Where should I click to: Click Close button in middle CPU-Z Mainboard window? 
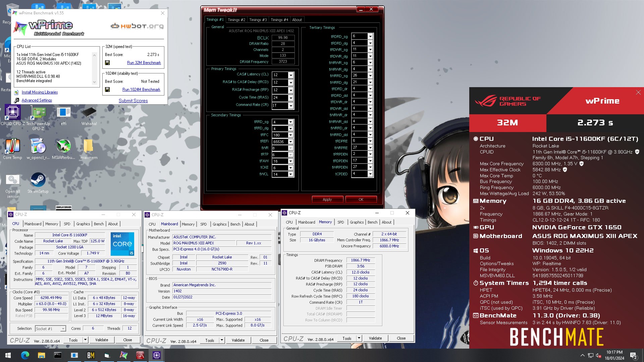coord(264,340)
